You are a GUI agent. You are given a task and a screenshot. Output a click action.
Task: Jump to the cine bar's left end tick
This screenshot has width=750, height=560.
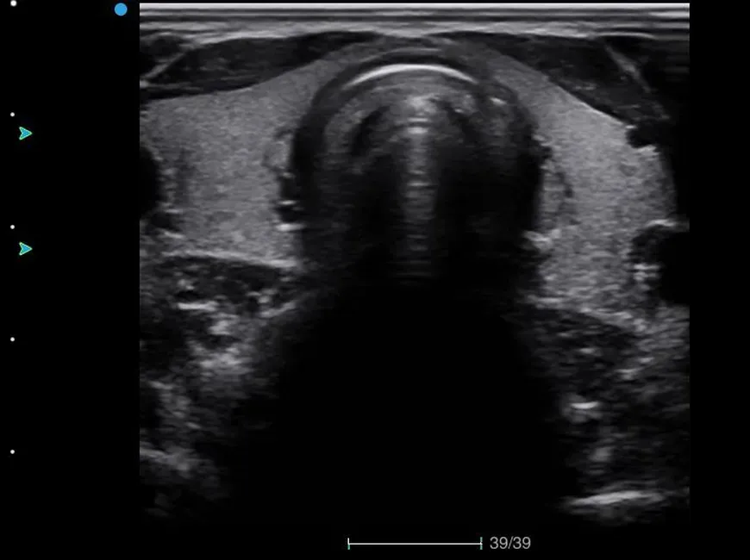tap(348, 543)
